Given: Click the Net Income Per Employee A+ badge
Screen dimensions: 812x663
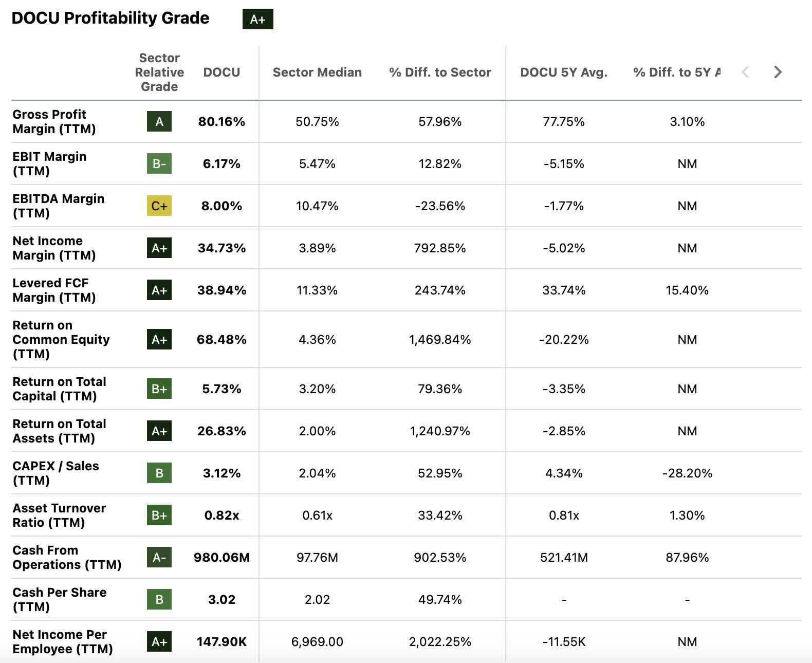Looking at the screenshot, I should pyautogui.click(x=159, y=642).
